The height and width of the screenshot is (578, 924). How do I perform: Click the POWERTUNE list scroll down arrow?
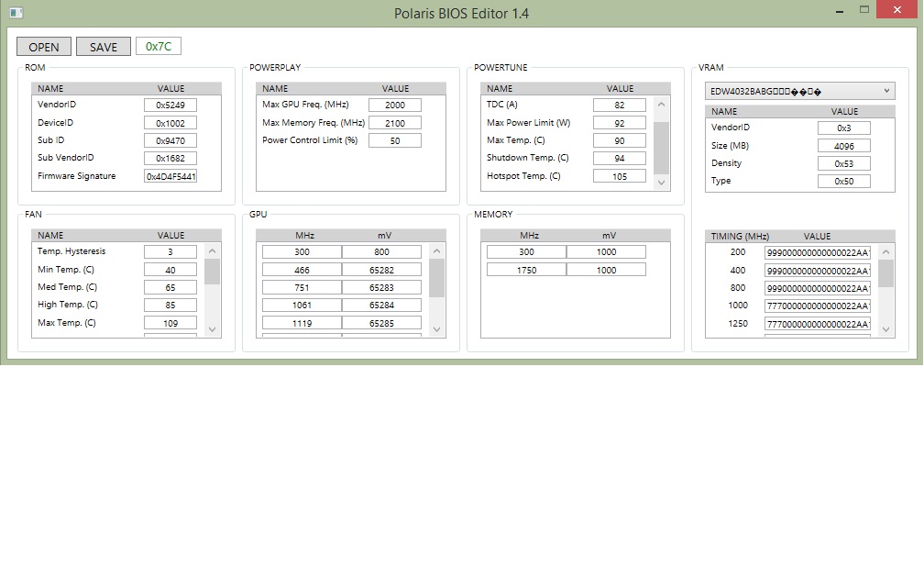pos(661,183)
